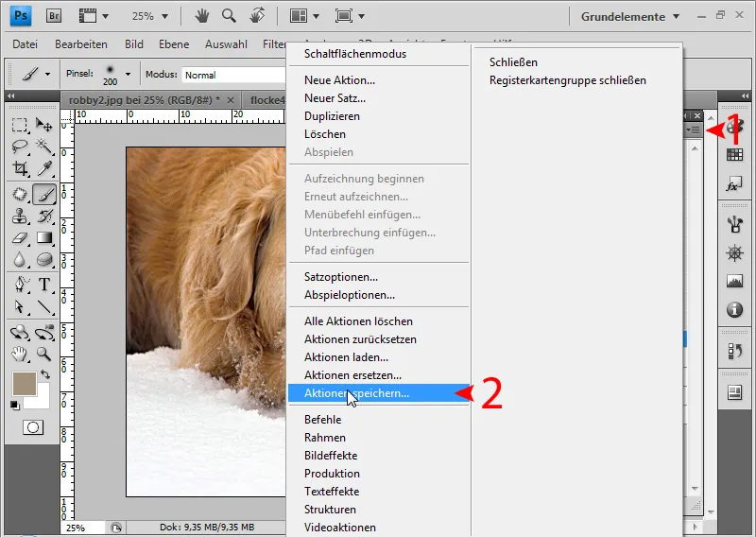Open the Info panel icon

click(734, 309)
